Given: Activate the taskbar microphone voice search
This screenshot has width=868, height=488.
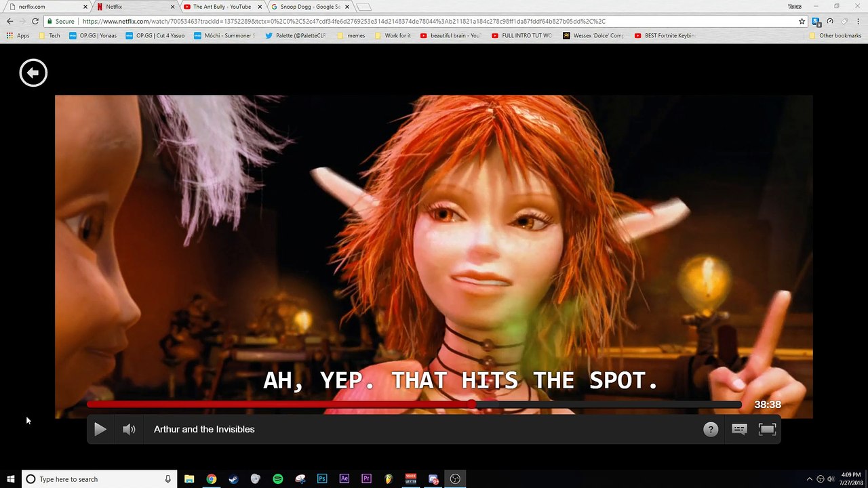Looking at the screenshot, I should tap(167, 479).
